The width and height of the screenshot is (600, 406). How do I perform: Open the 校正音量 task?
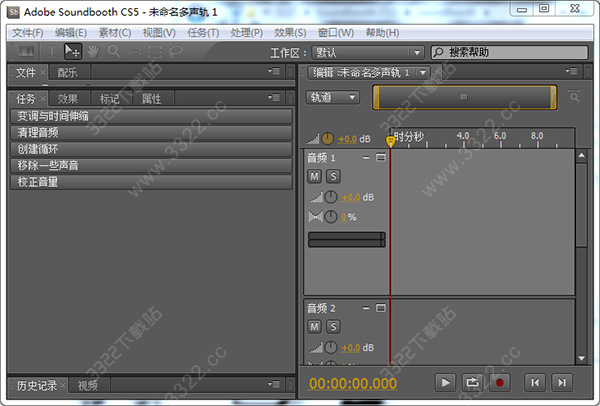click(151, 182)
